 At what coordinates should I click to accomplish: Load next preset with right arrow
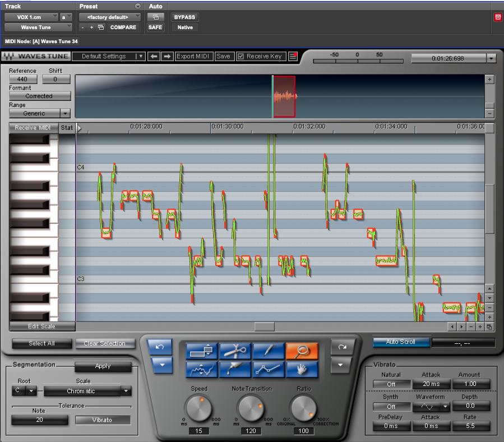tap(167, 56)
